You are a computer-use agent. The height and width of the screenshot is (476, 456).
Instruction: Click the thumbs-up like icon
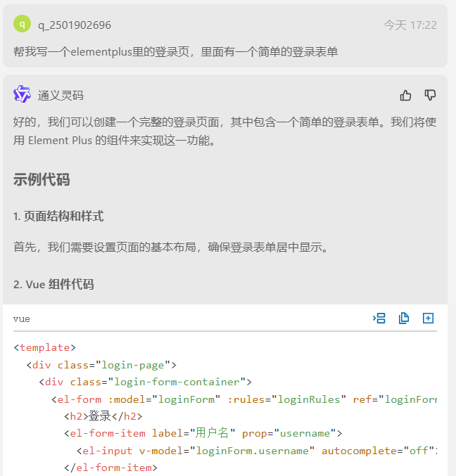click(x=405, y=96)
